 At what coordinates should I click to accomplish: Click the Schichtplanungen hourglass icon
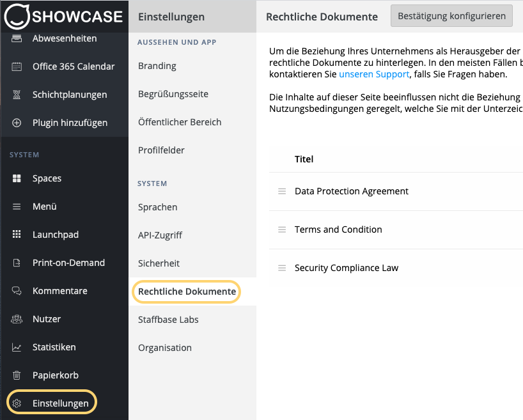pos(17,95)
